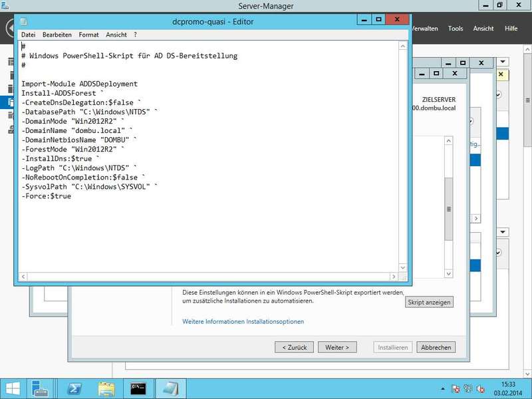Viewport: 532px width, 399px height.
Task: Click the wizard's horizontal scroll right arrow
Action: 476,219
